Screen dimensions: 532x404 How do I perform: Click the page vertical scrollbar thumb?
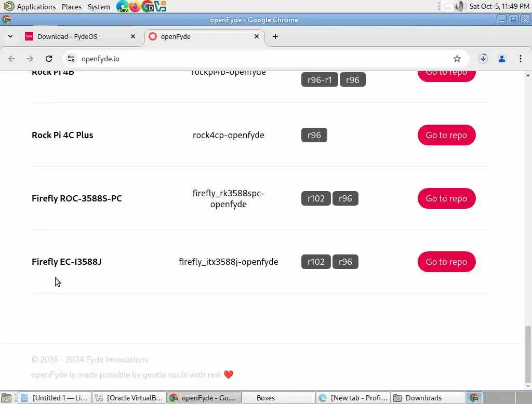click(x=528, y=354)
